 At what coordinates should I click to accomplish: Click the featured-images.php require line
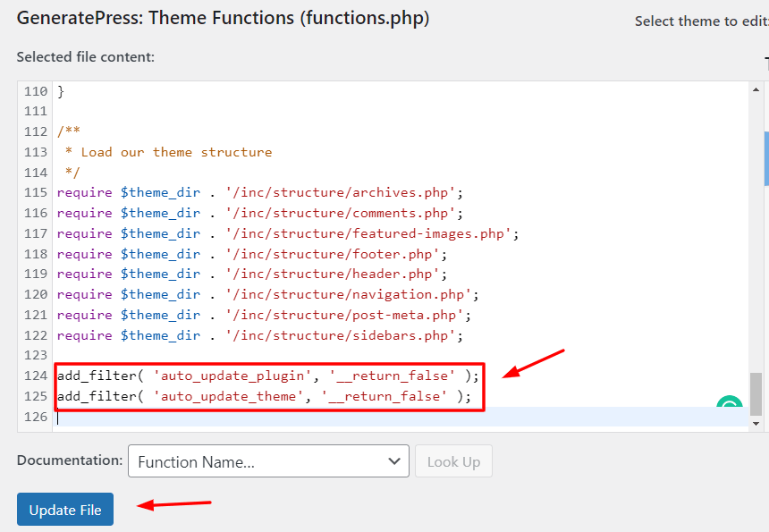pos(288,234)
